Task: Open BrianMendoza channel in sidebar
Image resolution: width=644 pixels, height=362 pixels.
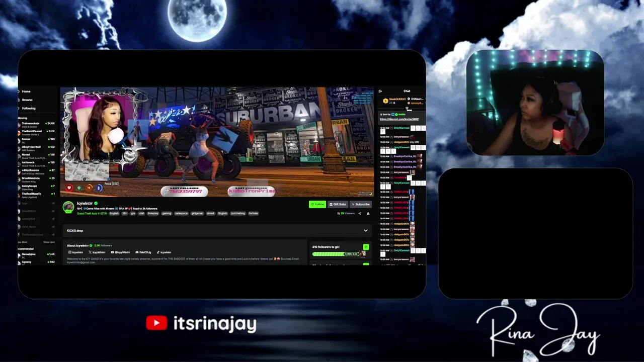Action: coord(36,179)
